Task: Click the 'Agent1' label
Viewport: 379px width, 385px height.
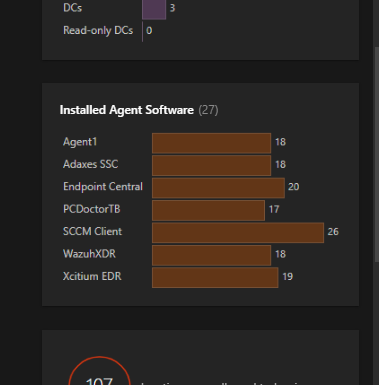Action: [x=80, y=142]
